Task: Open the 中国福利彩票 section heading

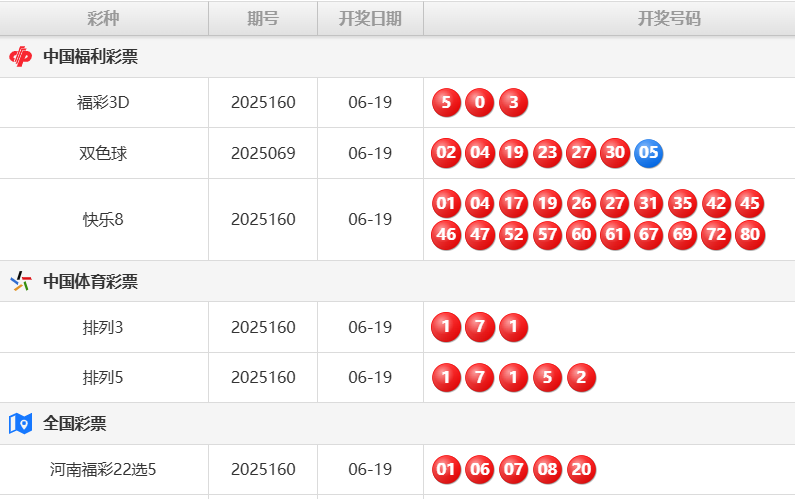Action: (90, 57)
